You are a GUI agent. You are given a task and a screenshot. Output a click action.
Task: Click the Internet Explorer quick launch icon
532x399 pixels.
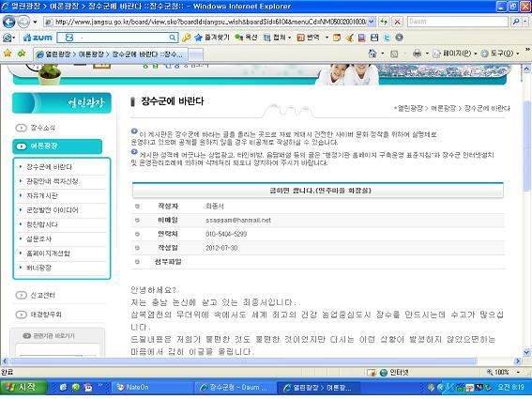tap(63, 388)
